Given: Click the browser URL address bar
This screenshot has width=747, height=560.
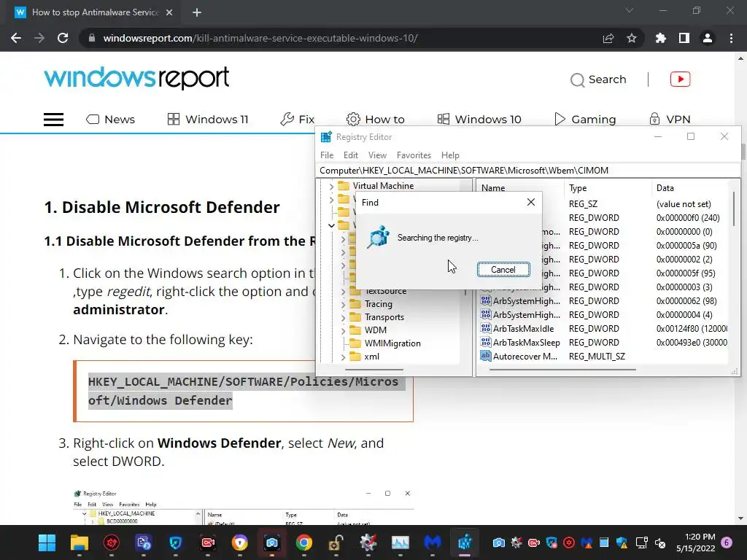Looking at the screenshot, I should pyautogui.click(x=343, y=38).
